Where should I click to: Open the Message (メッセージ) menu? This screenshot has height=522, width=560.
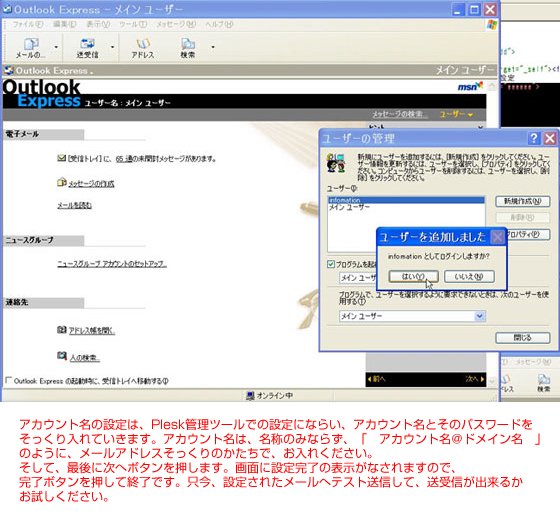click(176, 24)
